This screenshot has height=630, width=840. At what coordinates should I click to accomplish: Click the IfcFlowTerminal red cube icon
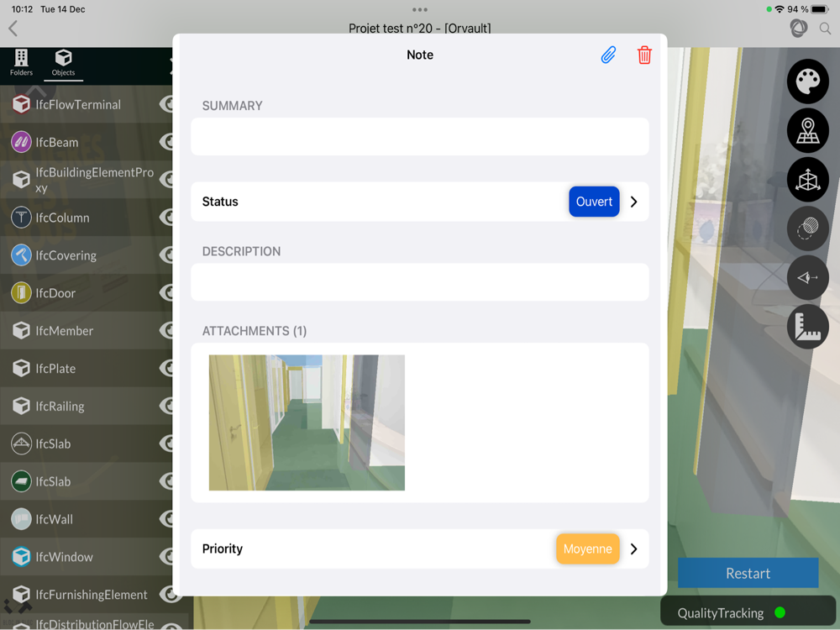22,104
